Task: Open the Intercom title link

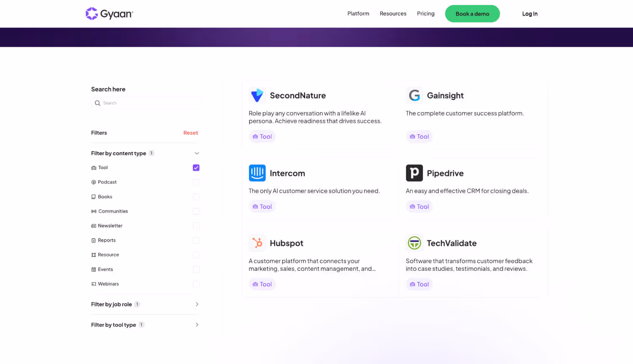Action: (287, 173)
